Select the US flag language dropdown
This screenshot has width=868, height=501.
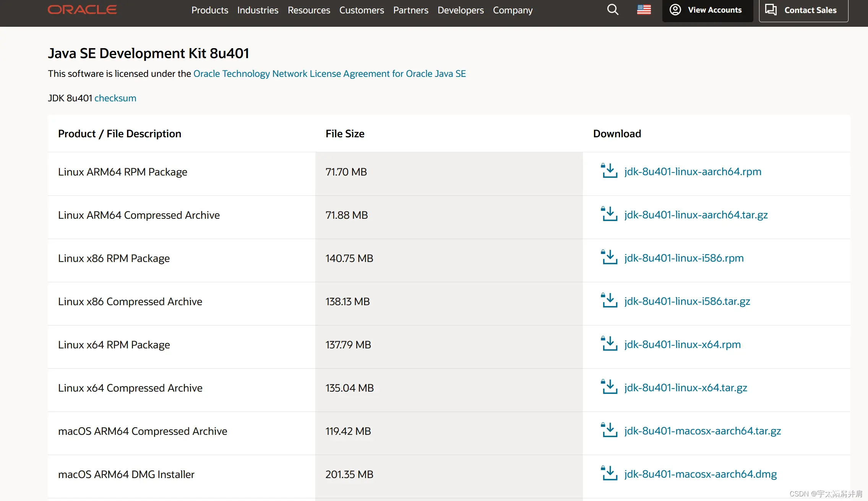[x=644, y=10]
